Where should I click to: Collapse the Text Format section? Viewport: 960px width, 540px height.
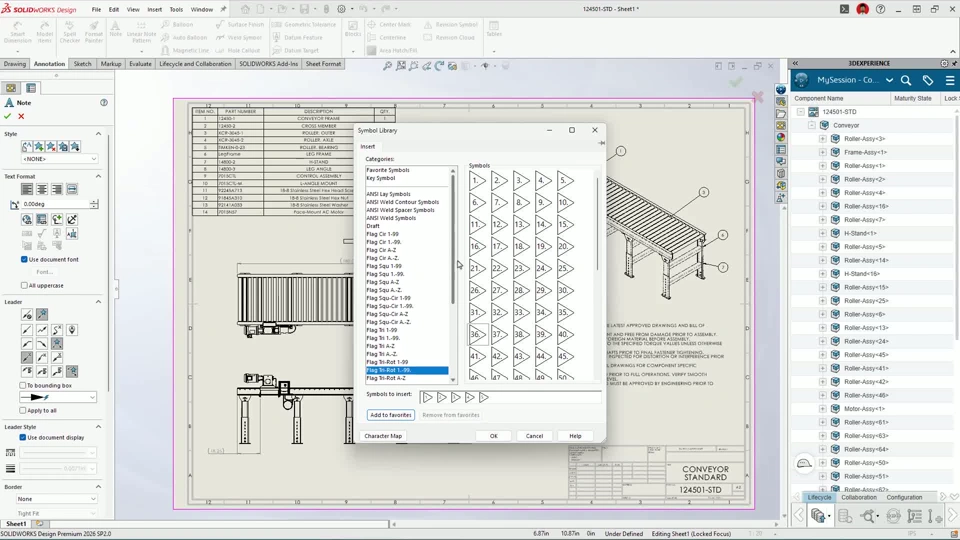tap(98, 176)
